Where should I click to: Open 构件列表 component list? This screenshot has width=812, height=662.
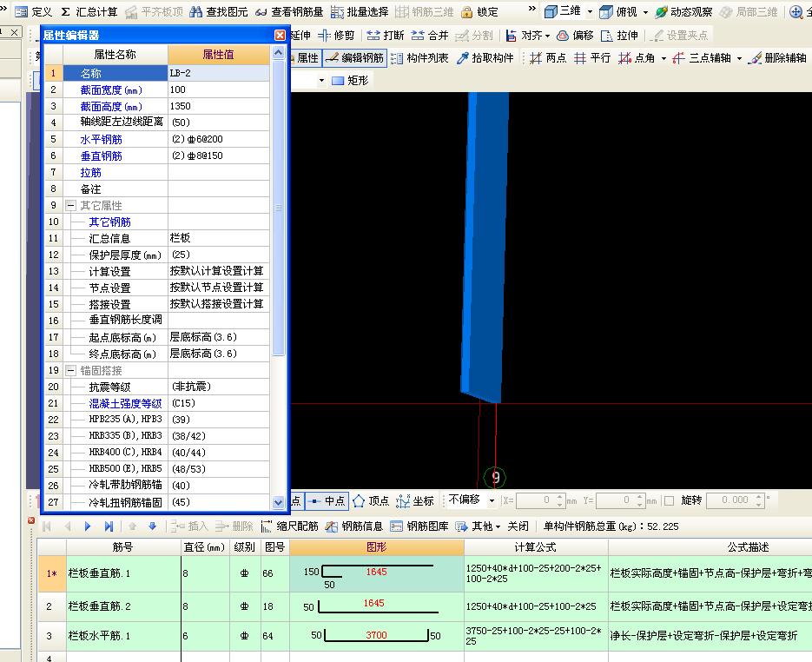(x=419, y=58)
